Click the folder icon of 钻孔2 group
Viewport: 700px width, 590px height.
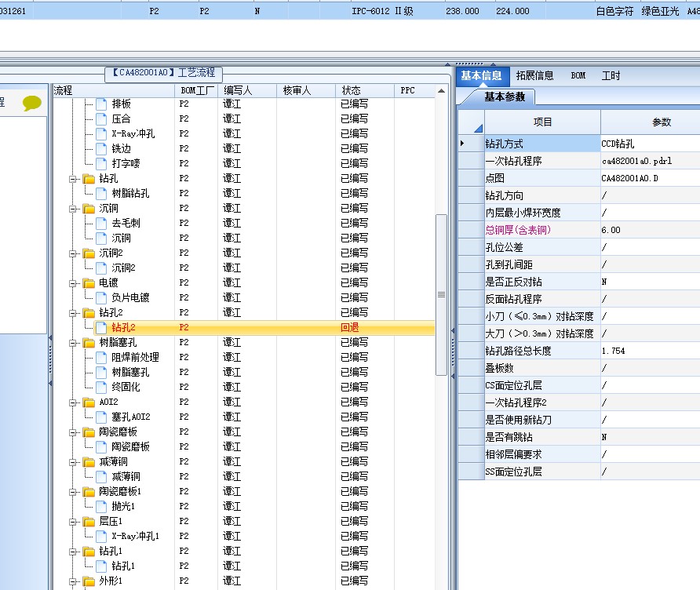pyautogui.click(x=89, y=312)
